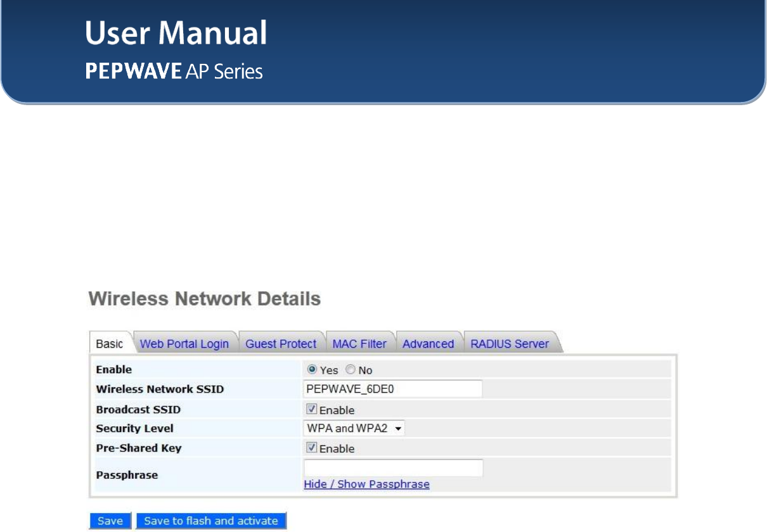Switch to the Basic tab
This screenshot has height=532, width=767.
[110, 344]
